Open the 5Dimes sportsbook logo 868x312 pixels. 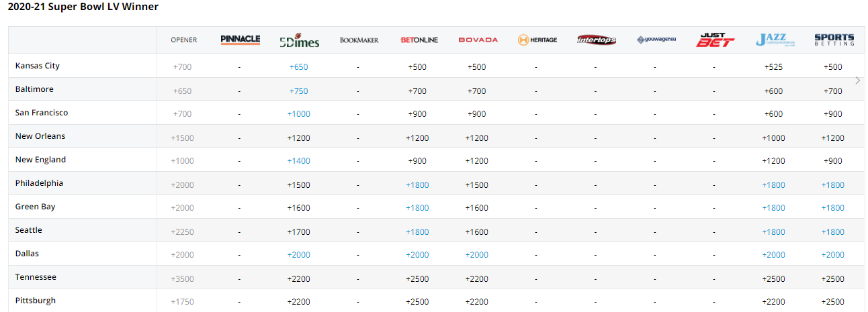coord(299,40)
